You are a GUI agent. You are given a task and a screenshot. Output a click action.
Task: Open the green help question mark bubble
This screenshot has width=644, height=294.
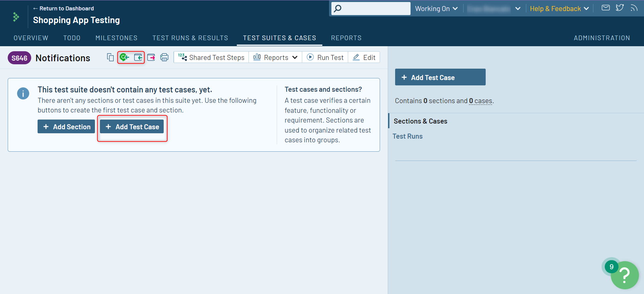tap(624, 275)
